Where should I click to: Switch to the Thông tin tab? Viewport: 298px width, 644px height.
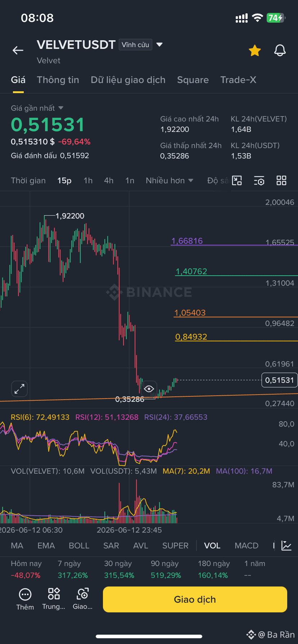coord(58,80)
